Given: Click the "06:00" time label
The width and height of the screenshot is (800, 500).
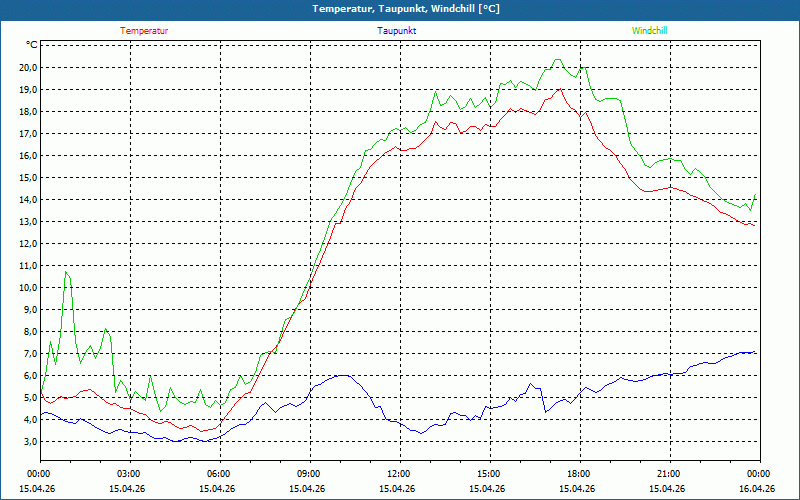Looking at the screenshot, I should point(220,473).
